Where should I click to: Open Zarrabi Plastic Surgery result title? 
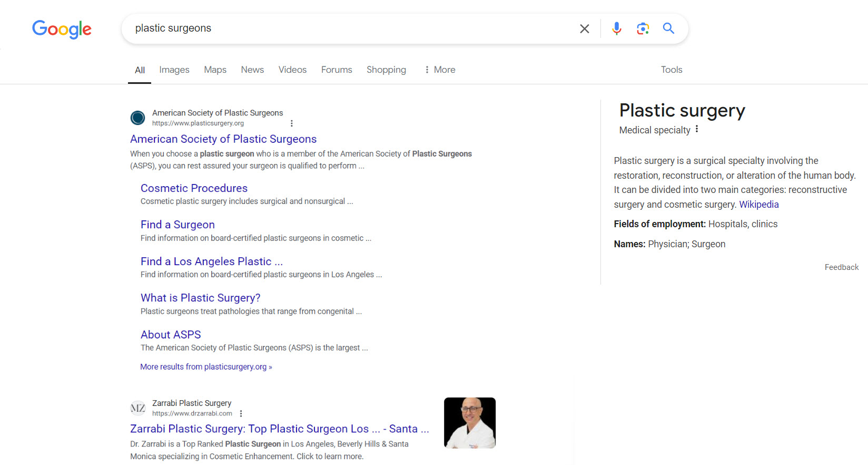click(280, 429)
